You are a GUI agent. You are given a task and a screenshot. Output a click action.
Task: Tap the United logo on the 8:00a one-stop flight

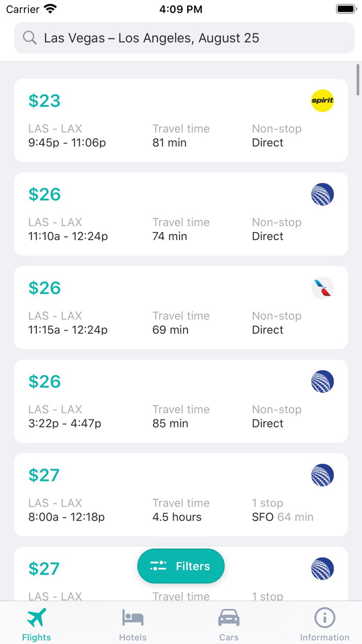[322, 475]
